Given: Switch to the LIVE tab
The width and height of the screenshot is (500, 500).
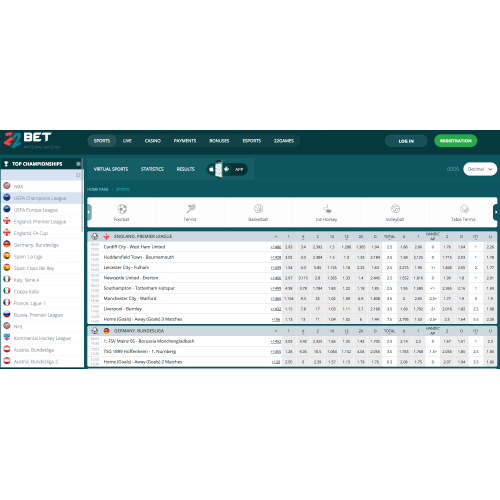Looking at the screenshot, I should (127, 141).
